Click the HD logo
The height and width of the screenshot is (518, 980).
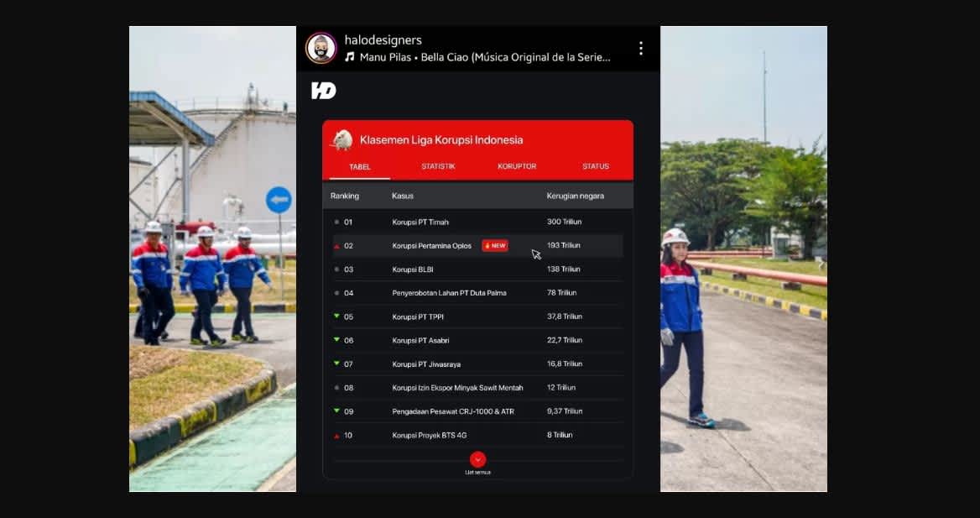tap(324, 91)
